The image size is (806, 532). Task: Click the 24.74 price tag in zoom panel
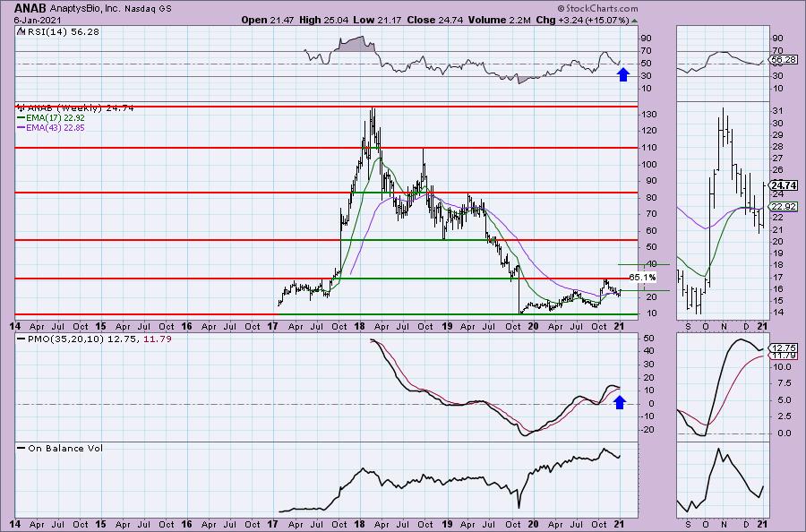(x=784, y=185)
